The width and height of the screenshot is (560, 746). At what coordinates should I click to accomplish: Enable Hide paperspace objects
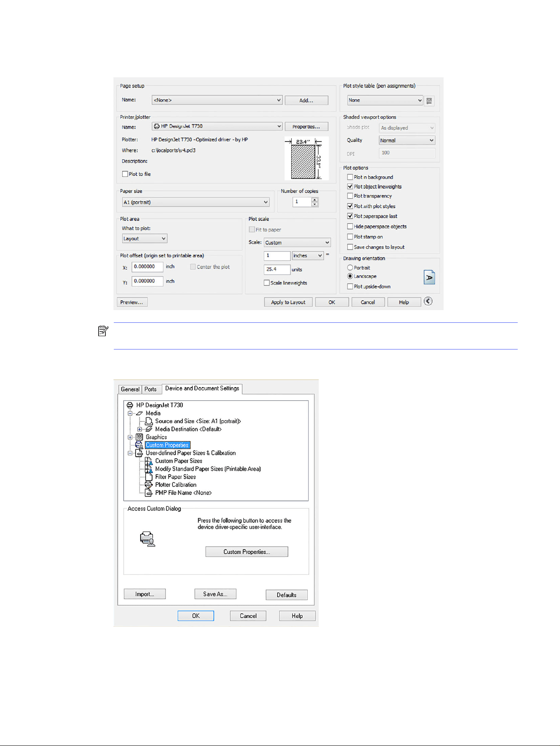[x=350, y=227]
